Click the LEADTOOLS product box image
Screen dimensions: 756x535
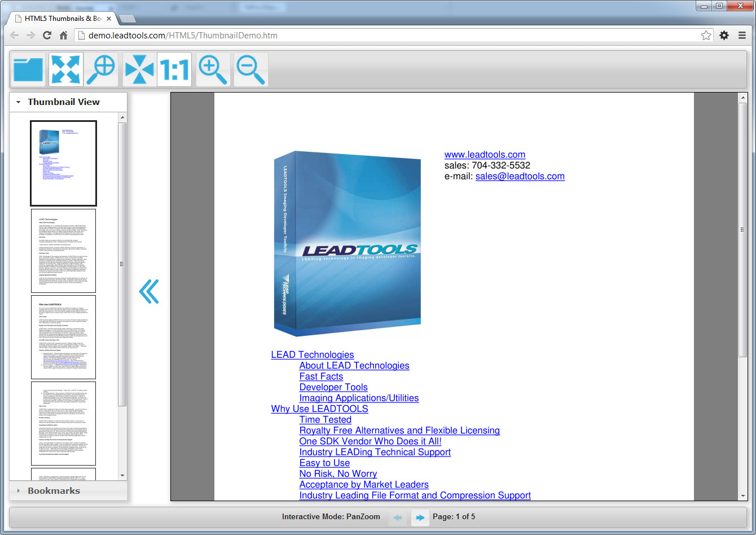pos(348,244)
